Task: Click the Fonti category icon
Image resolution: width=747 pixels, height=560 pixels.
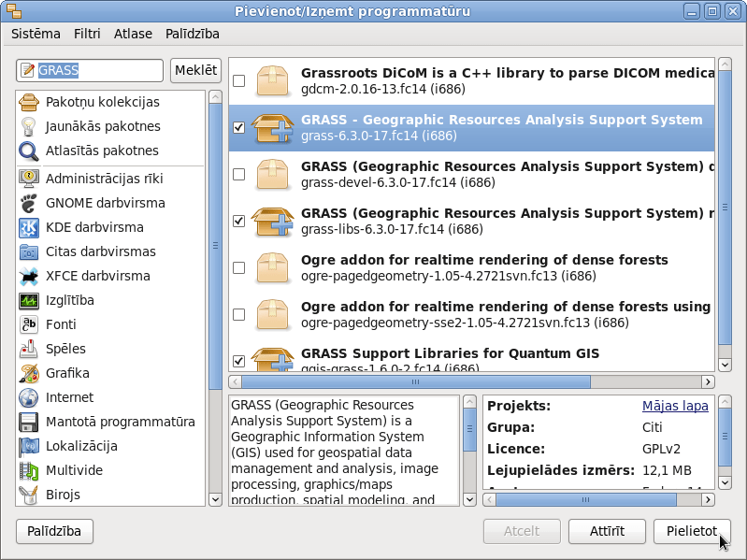Action: [29, 324]
